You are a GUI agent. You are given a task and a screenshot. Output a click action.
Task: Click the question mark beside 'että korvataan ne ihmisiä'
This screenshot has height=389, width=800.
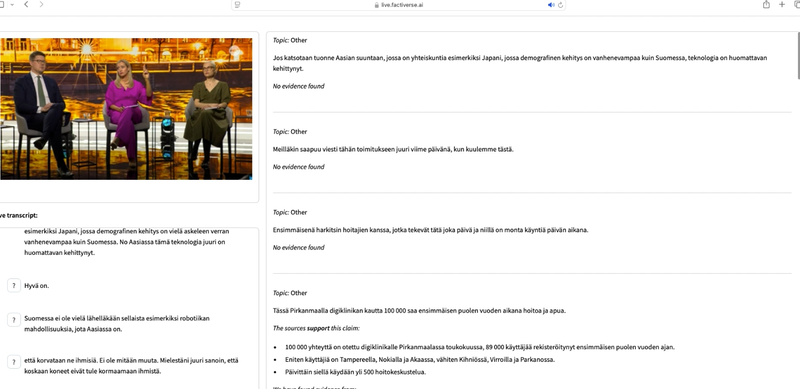pos(14,362)
